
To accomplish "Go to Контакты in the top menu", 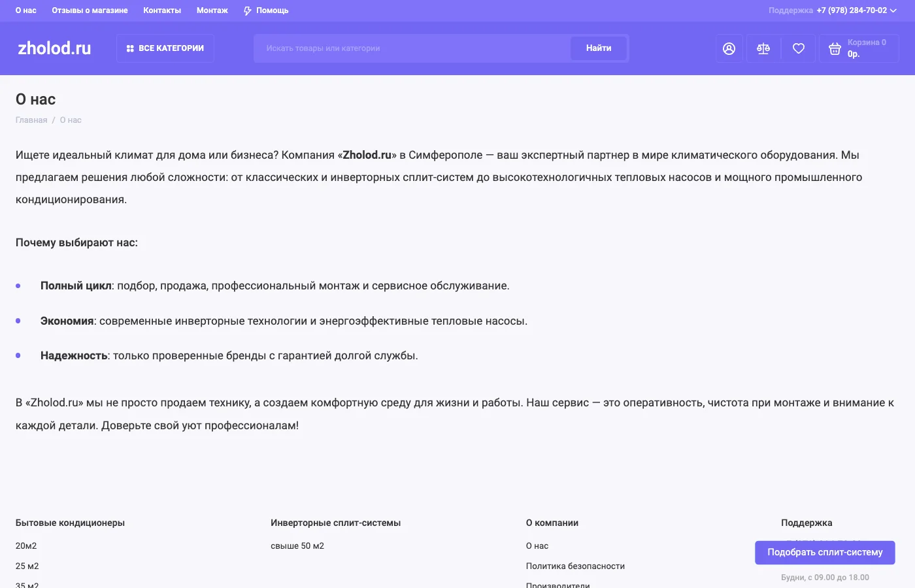I will coord(162,11).
